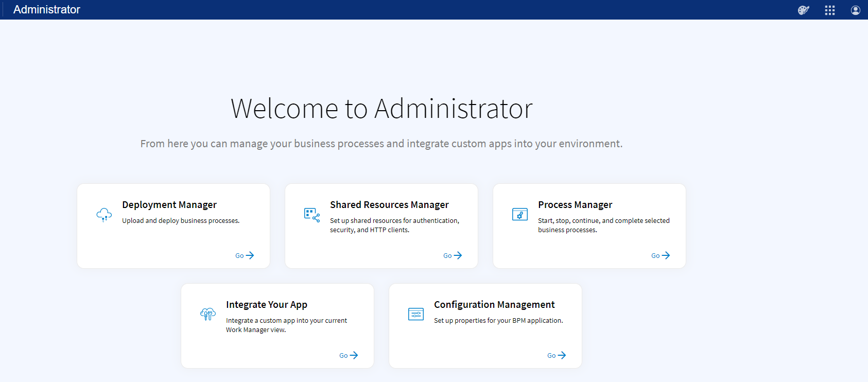Click the Process Manager card description text

click(603, 225)
